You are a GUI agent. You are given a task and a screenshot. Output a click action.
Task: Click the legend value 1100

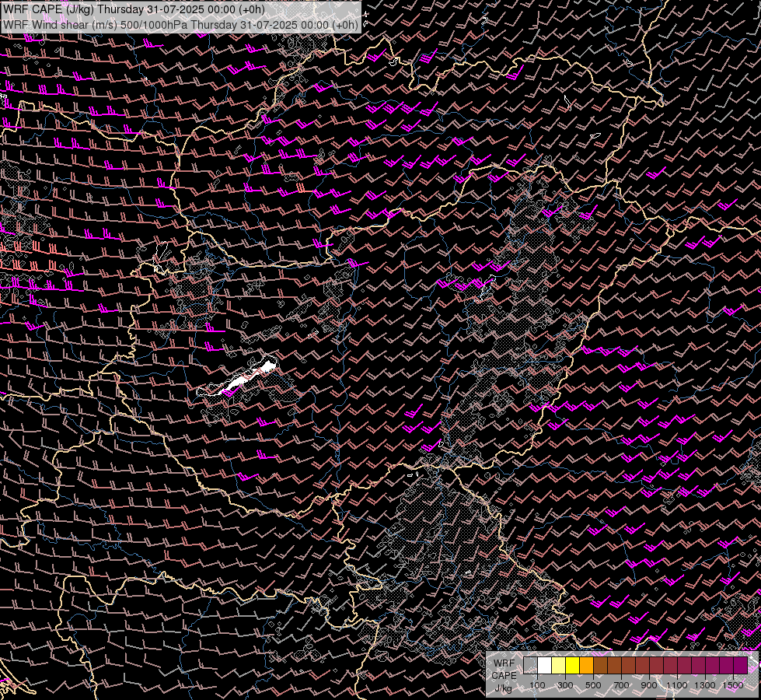676,685
